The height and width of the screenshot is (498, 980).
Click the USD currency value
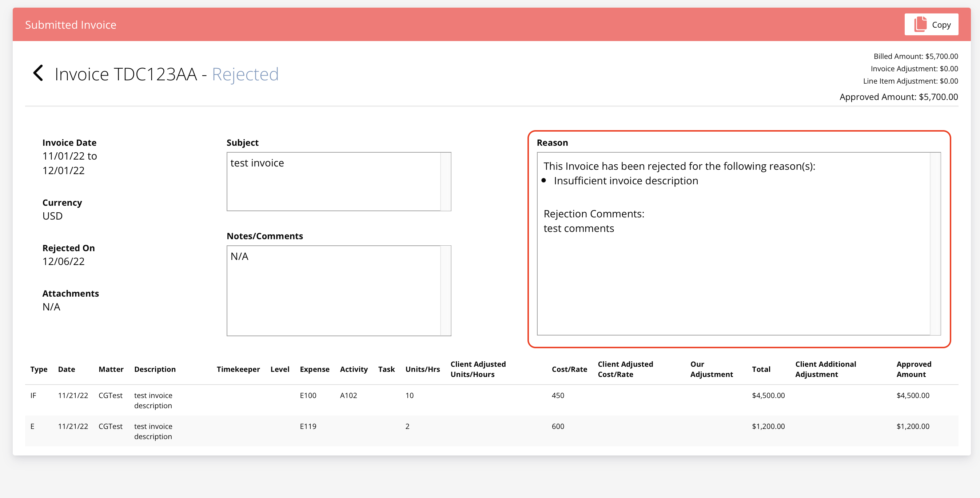tap(52, 216)
